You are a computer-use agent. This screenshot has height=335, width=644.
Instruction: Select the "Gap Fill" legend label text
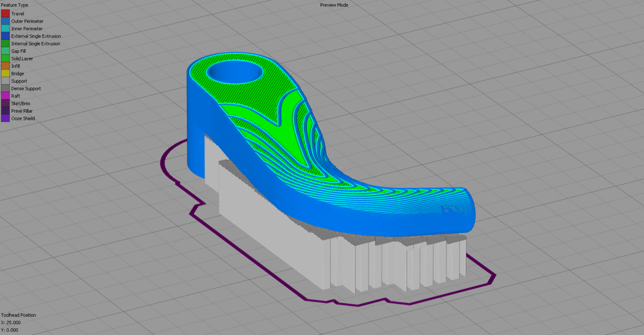(18, 51)
